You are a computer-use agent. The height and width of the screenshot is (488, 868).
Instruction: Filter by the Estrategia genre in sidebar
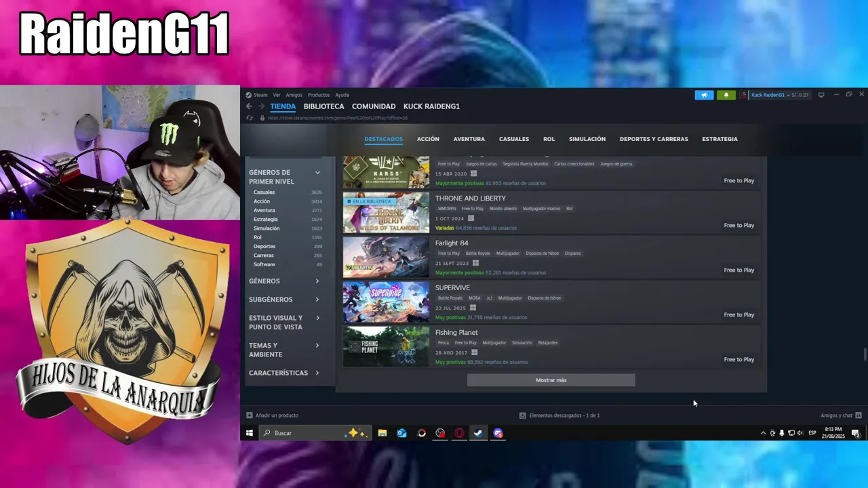266,220
